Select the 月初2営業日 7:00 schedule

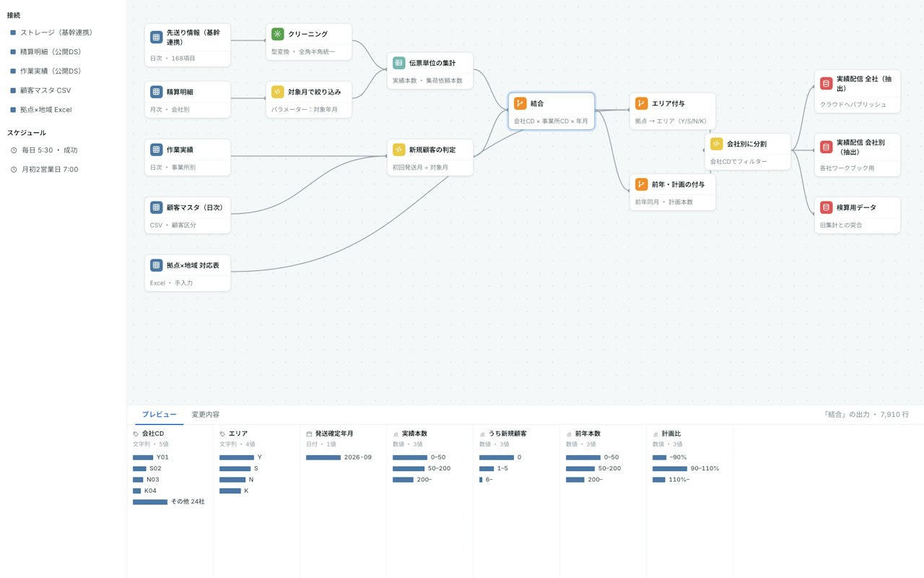coord(63,170)
